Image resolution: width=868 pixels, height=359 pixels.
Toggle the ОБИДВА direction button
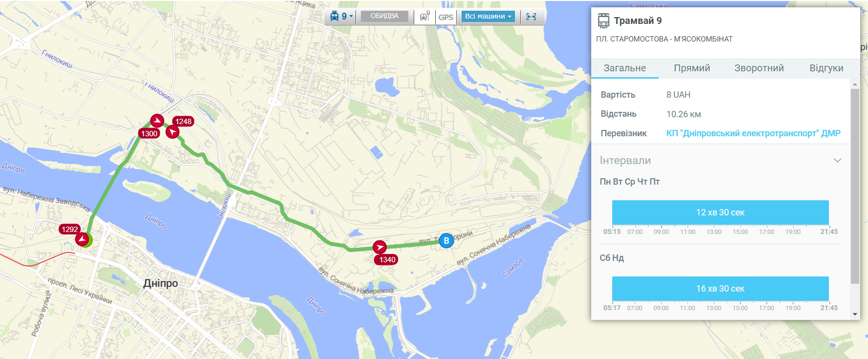[x=384, y=17]
